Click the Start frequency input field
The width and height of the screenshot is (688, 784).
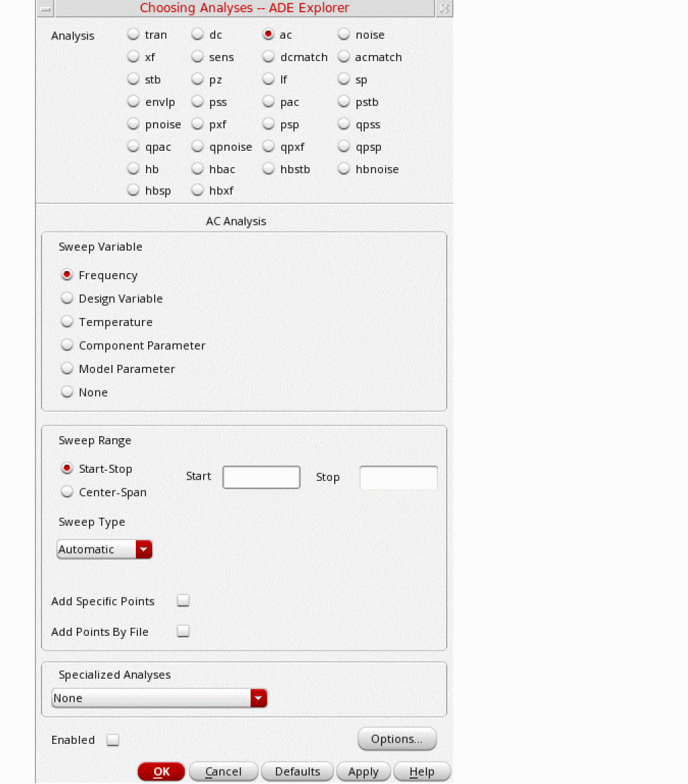click(x=261, y=477)
